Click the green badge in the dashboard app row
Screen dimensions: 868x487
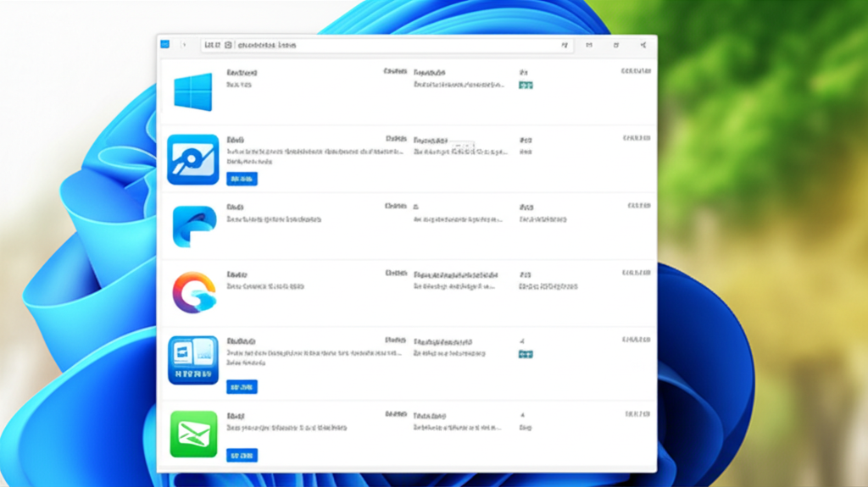(526, 354)
